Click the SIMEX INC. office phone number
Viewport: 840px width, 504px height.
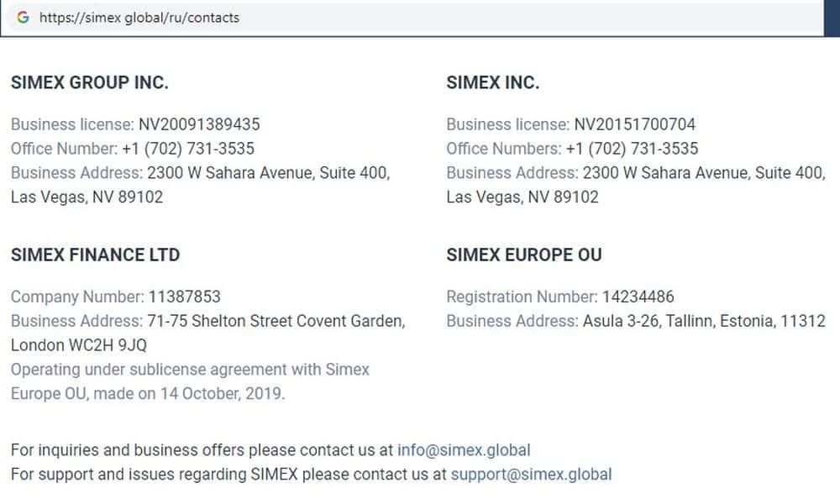pos(632,149)
